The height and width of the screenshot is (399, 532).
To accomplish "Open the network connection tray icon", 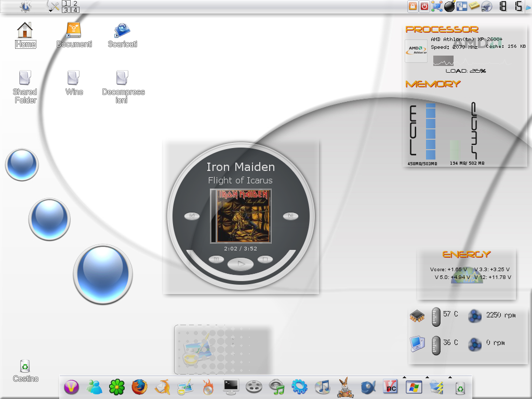I will (x=436, y=6).
